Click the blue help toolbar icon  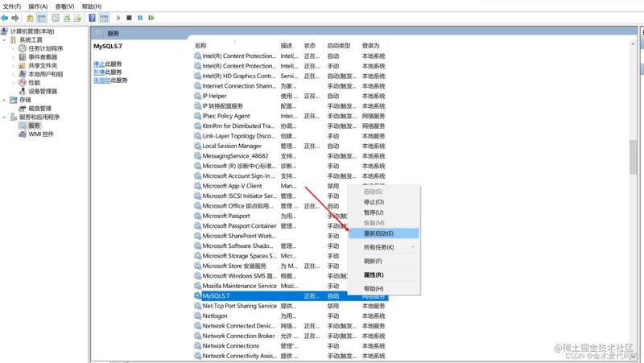tap(93, 17)
